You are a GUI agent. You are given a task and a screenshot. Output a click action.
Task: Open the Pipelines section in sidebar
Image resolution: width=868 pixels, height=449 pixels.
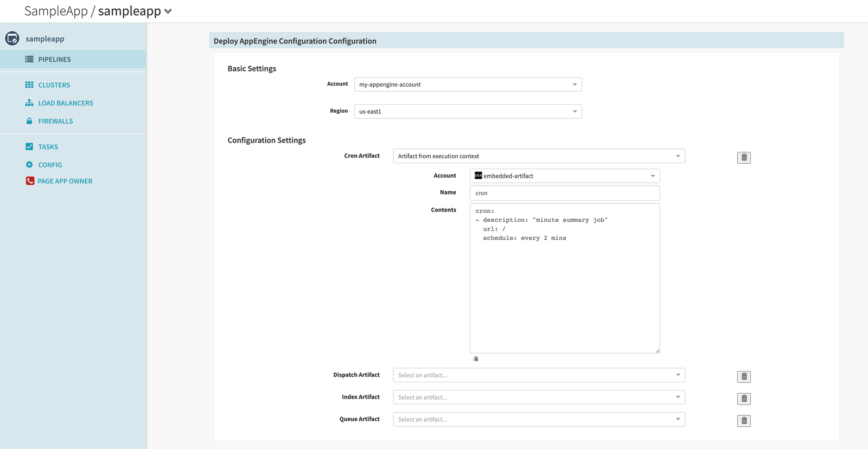coord(54,60)
